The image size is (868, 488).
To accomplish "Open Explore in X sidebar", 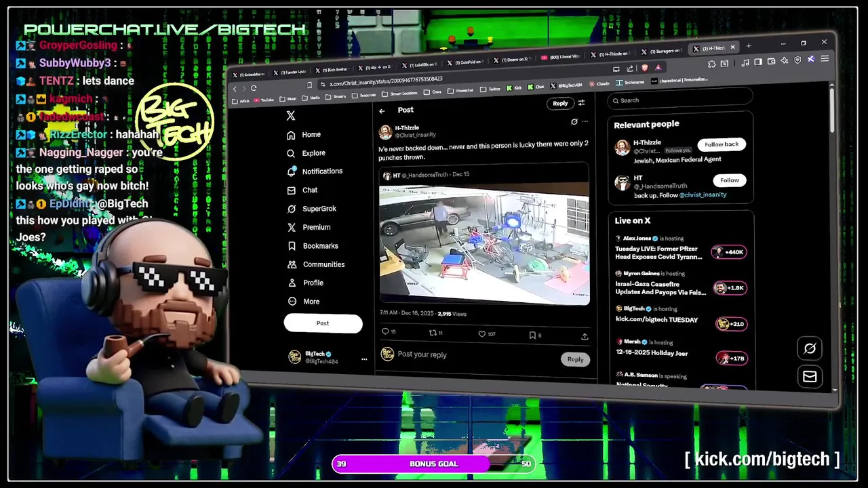I will click(306, 153).
